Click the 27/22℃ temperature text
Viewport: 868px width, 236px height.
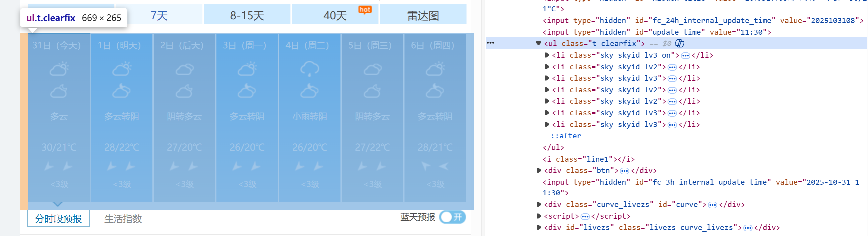click(x=372, y=147)
